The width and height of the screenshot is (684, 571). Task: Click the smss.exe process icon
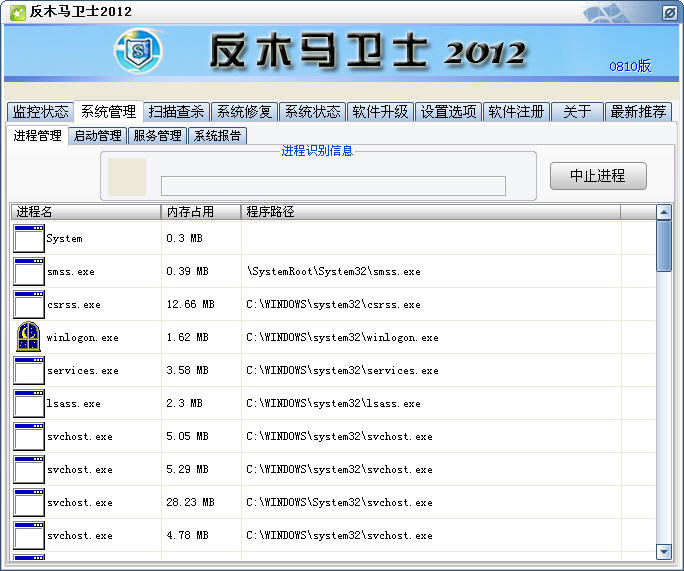click(29, 271)
